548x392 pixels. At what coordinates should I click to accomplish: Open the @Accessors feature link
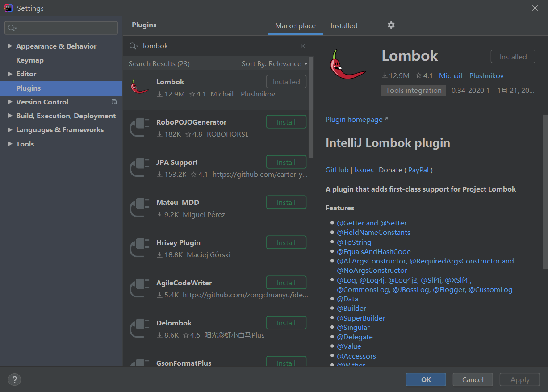tap(356, 356)
